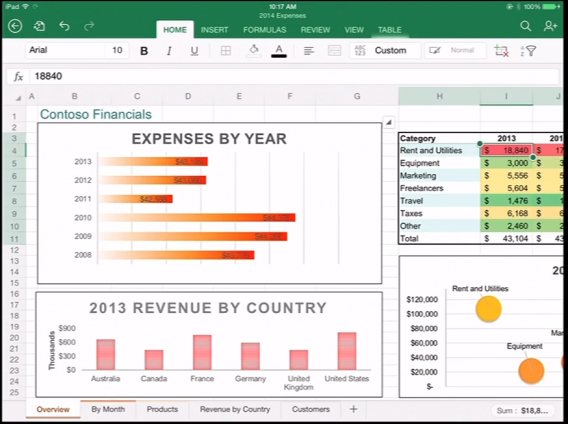Screen dimensions: 568x424
Task: Select column I header
Action: pyautogui.click(x=506, y=96)
